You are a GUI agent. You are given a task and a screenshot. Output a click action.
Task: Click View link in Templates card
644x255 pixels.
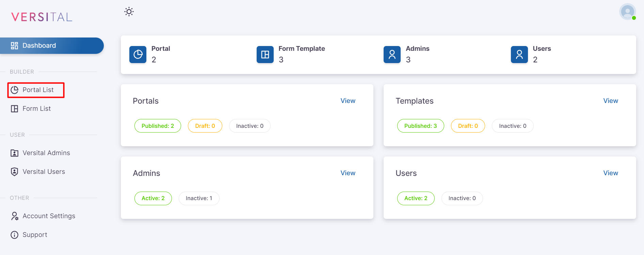[611, 101]
